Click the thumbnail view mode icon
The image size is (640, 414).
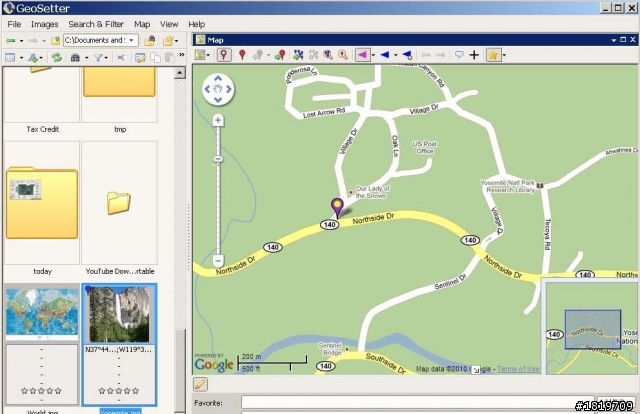pos(10,58)
